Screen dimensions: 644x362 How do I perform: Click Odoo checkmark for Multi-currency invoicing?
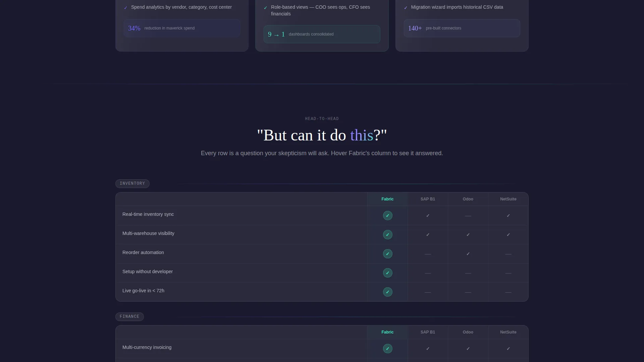pos(468,349)
